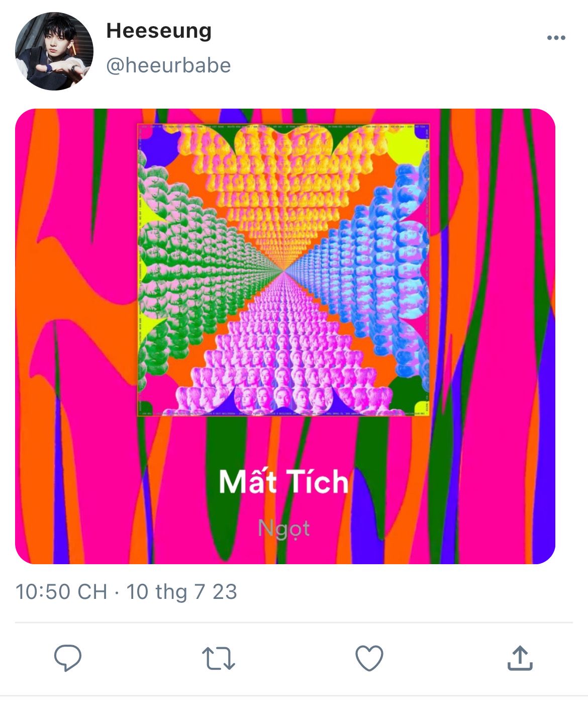Viewport: 588px width, 705px height.
Task: Like the tweet with the heart icon
Action: pos(369,658)
